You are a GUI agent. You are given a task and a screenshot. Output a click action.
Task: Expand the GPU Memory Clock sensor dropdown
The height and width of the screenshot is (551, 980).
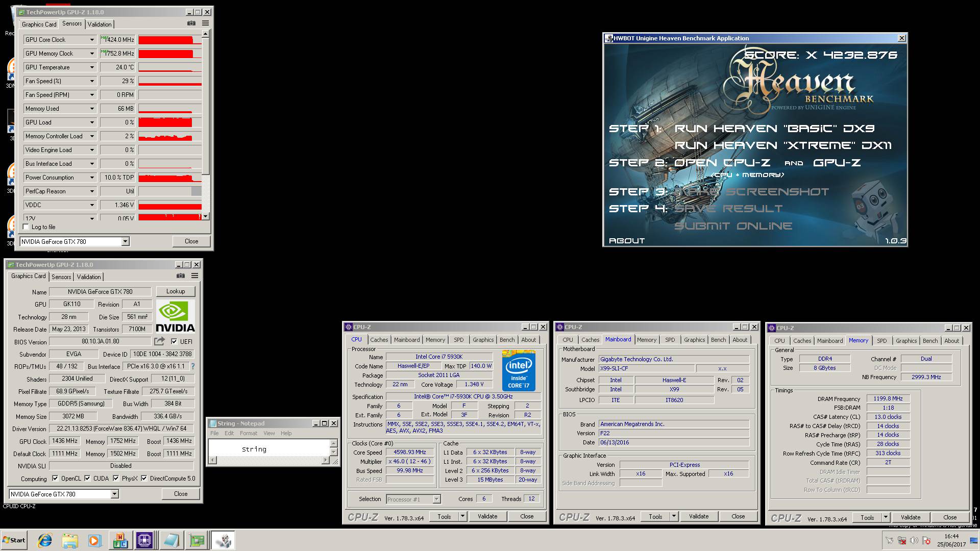tap(92, 54)
